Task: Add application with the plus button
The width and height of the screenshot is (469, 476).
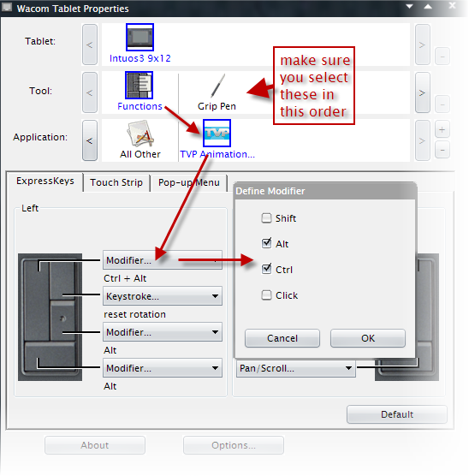Action: [442, 130]
